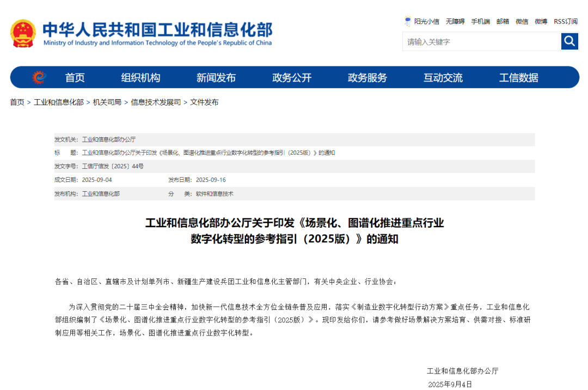Click the 手机端 mobile link
The image size is (588, 390).
(480, 21)
